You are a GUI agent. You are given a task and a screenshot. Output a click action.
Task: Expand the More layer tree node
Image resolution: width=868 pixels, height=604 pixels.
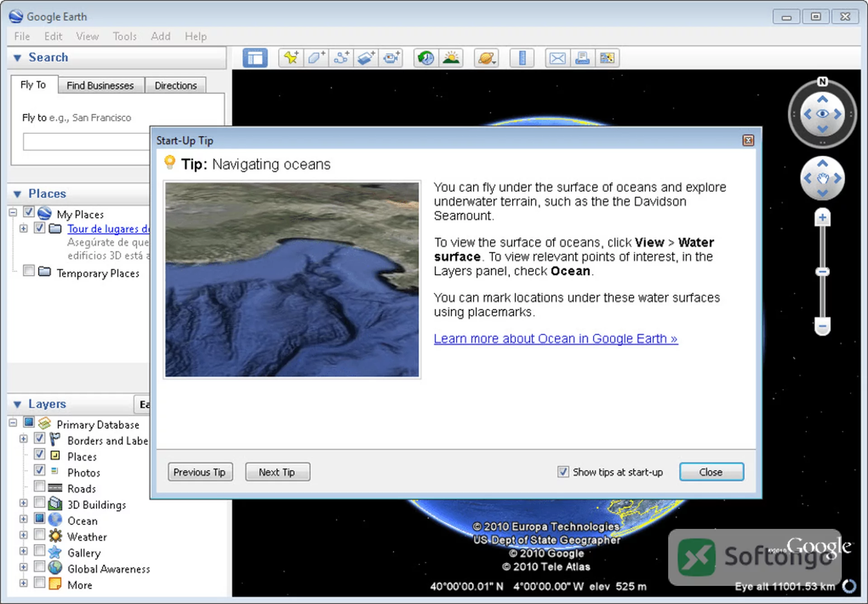[24, 583]
